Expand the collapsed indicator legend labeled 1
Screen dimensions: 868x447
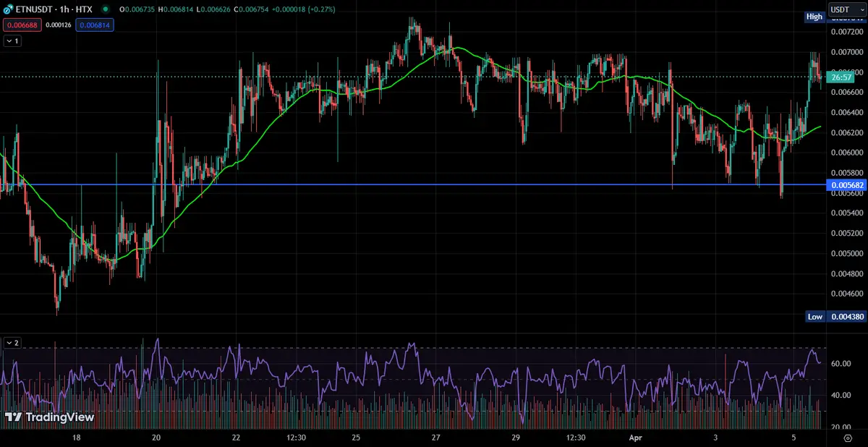click(x=12, y=41)
